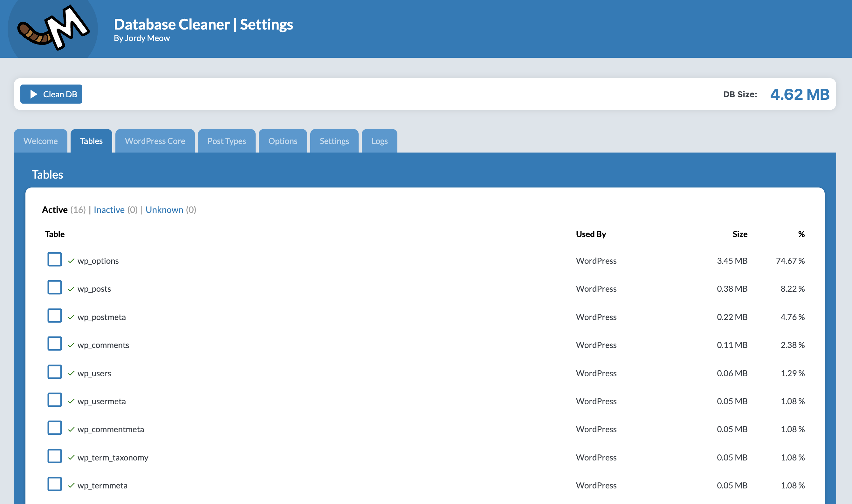Click the Unknown tables filter link
852x504 pixels.
coord(165,209)
